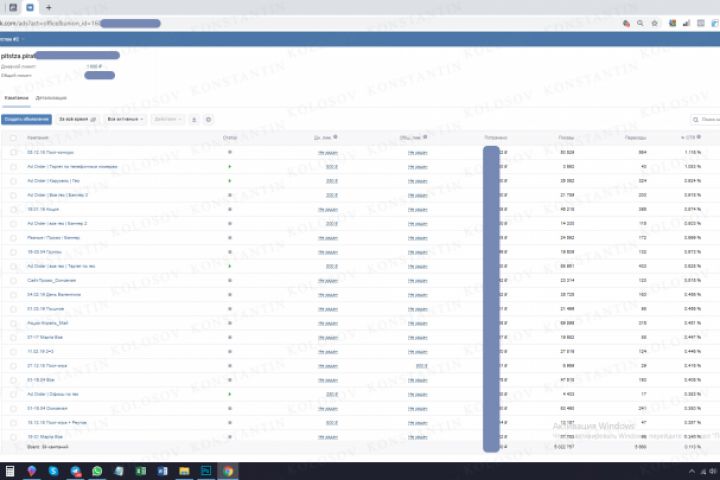Open the 'Таргет по телефонным номерам' campaign link
The height and width of the screenshot is (480, 720).
pyautogui.click(x=72, y=166)
